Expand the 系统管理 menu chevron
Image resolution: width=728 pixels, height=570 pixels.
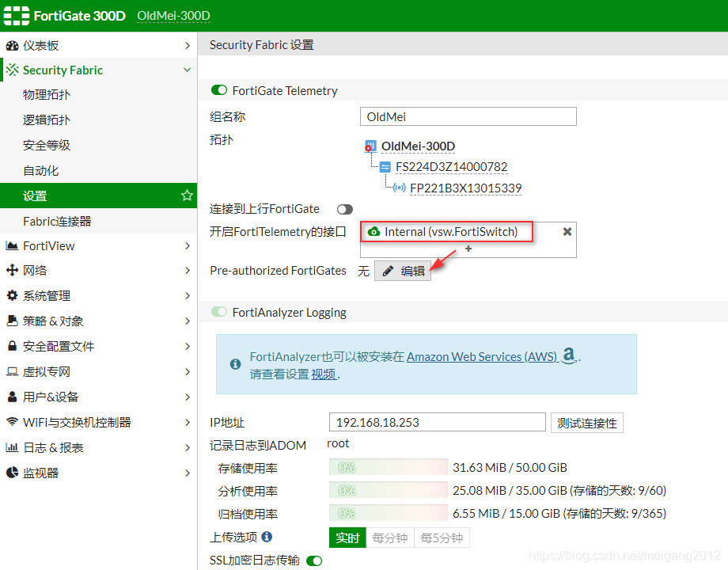pyautogui.click(x=188, y=295)
